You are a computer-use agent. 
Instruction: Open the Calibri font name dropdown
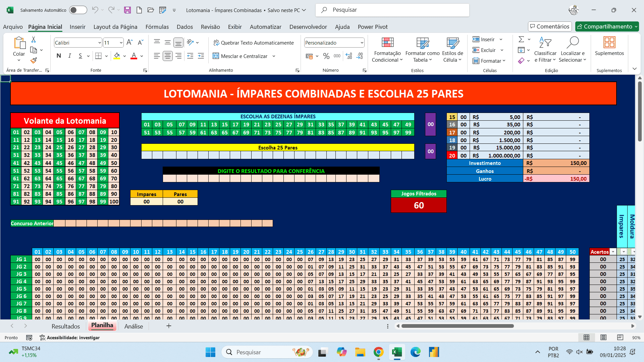(100, 43)
